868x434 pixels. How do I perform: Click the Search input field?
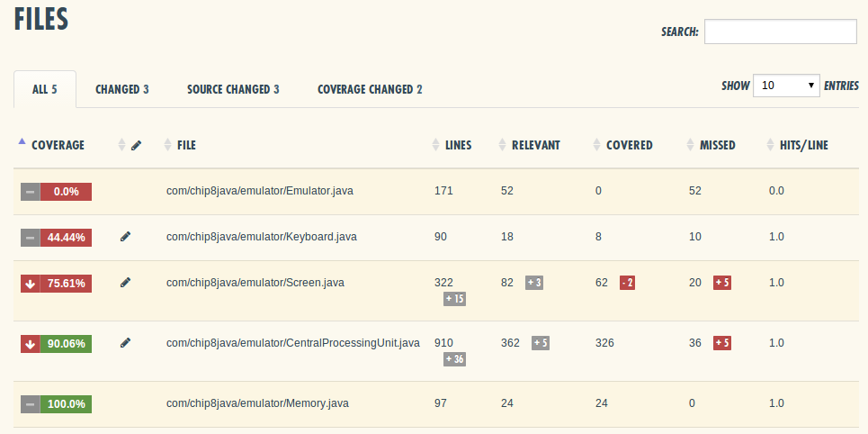point(780,32)
